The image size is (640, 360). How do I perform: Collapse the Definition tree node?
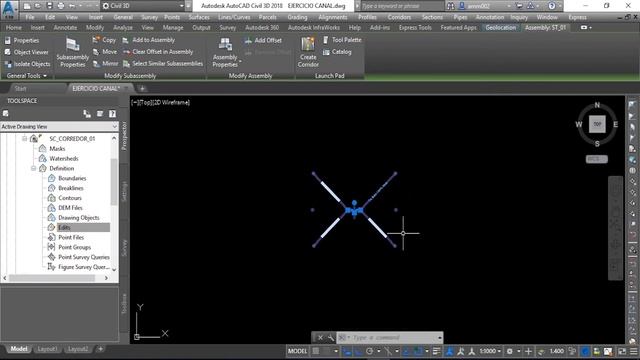point(33,168)
